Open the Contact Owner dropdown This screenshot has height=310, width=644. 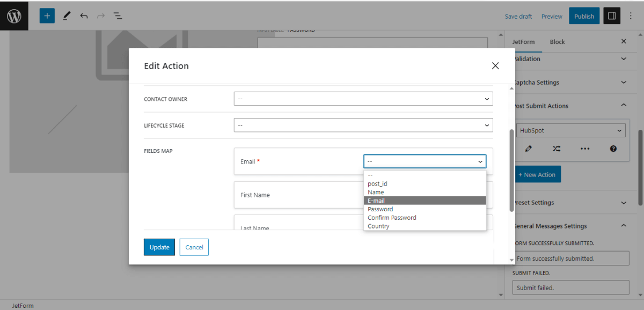coord(363,99)
